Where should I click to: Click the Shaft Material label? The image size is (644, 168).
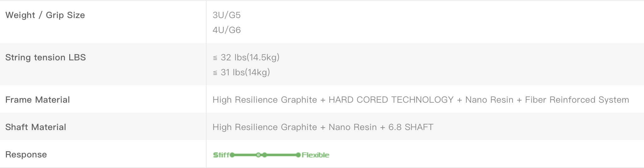coord(36,127)
